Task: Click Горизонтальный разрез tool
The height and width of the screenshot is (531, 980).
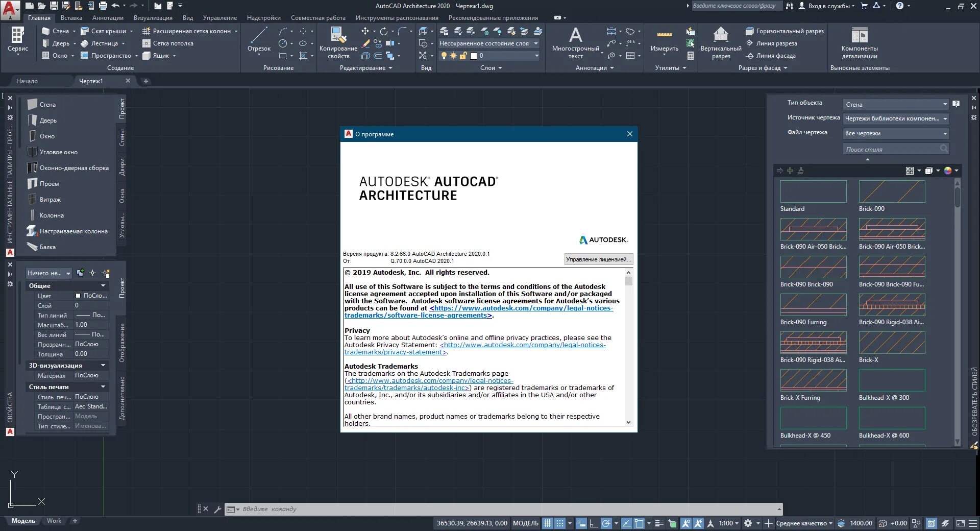Action: (x=785, y=31)
